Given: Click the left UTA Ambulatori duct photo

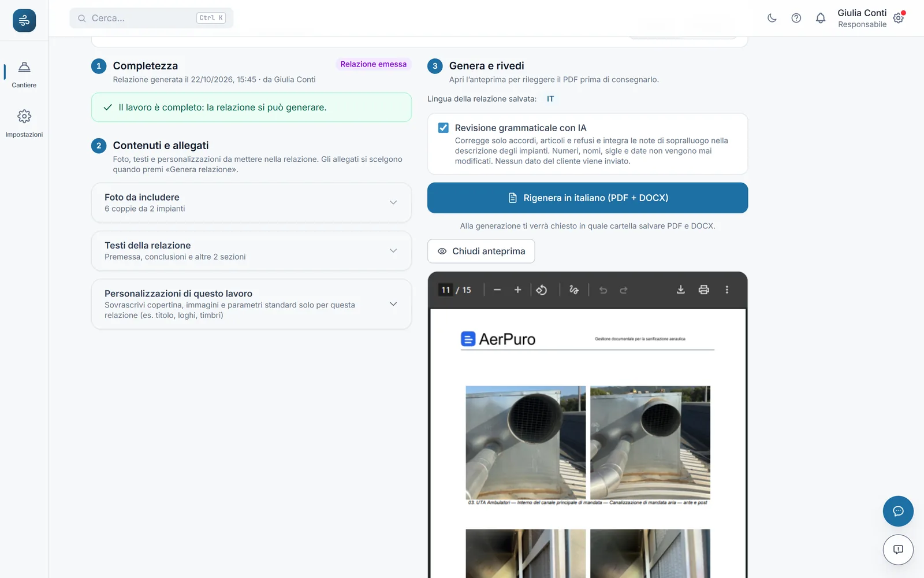Looking at the screenshot, I should point(526,443).
